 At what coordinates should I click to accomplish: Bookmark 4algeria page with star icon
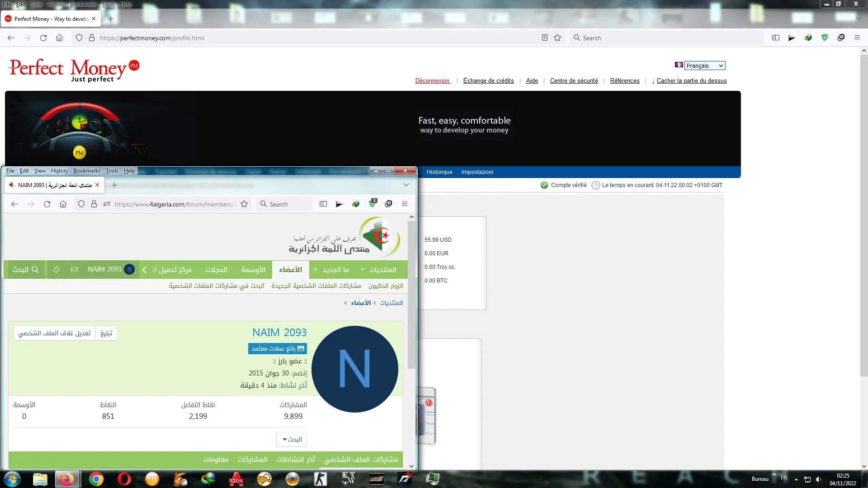coord(244,204)
